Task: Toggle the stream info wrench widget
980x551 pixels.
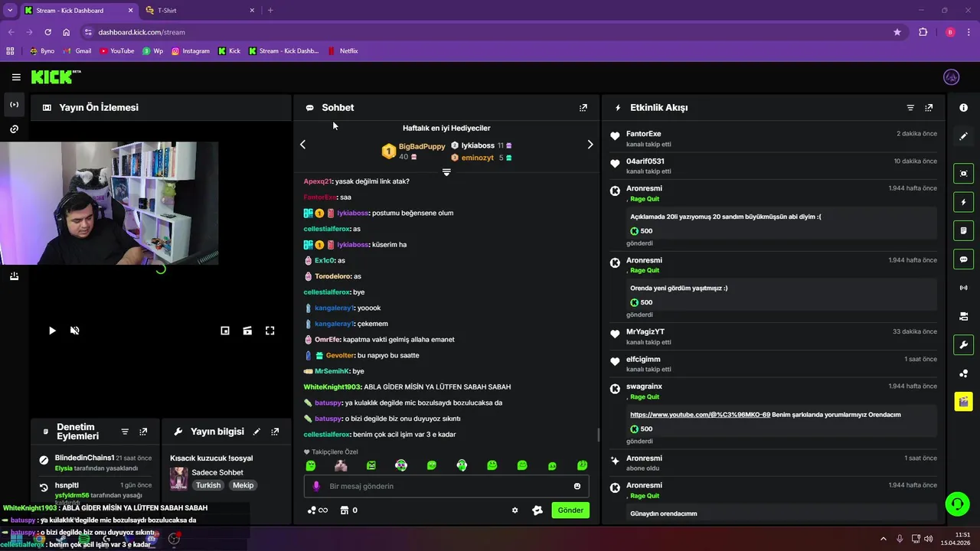Action: tap(963, 344)
